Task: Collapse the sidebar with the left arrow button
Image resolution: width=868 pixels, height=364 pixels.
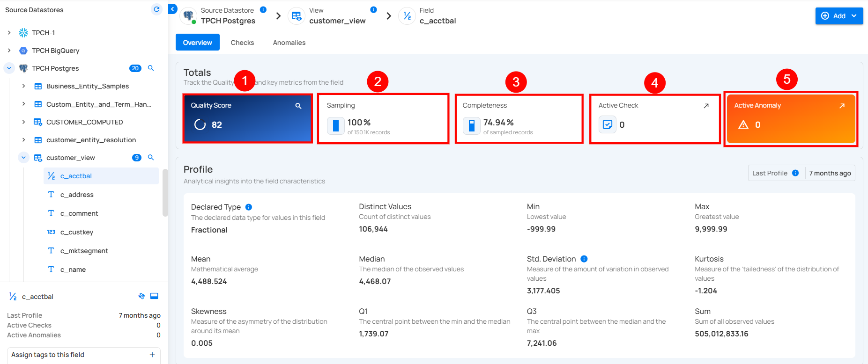Action: (172, 9)
